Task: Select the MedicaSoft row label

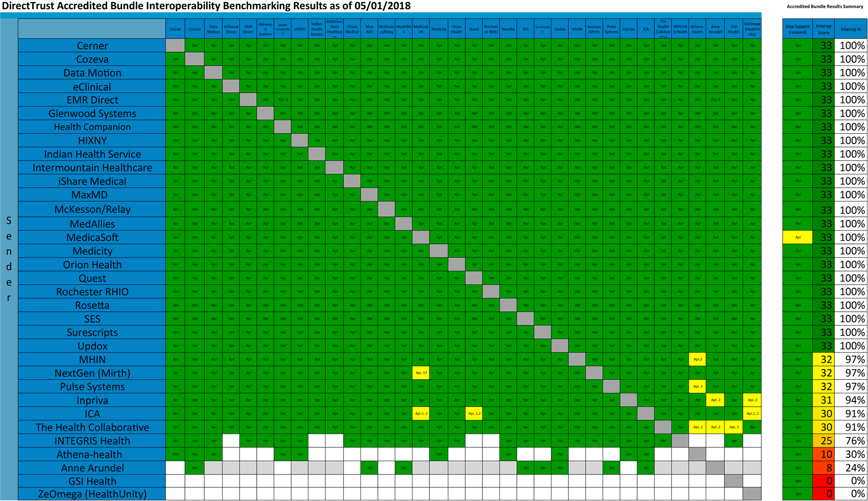Action: (x=92, y=237)
